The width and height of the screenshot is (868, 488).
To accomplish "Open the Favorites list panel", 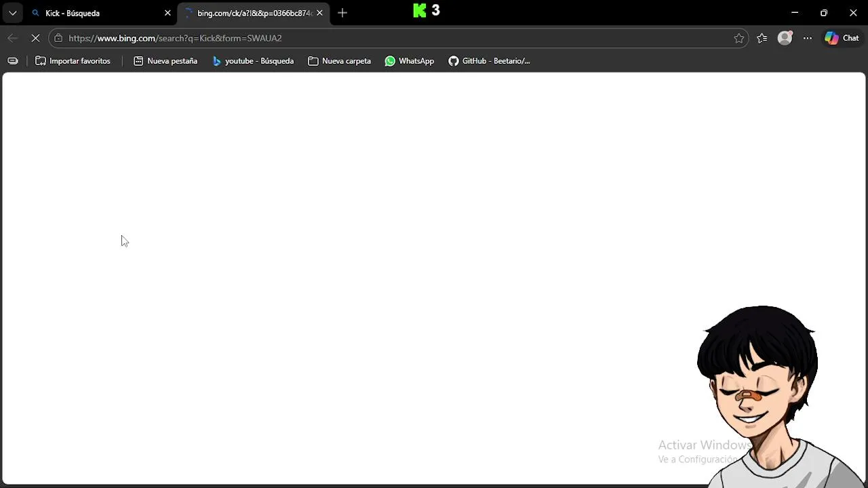I will (x=762, y=38).
